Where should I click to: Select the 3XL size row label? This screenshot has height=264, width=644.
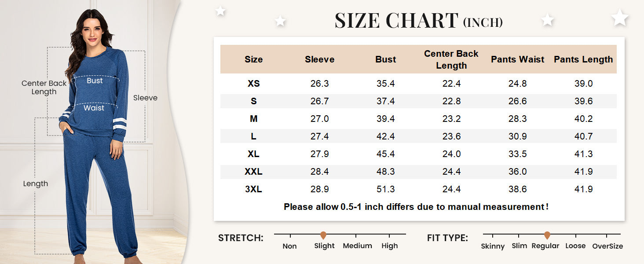click(x=254, y=189)
